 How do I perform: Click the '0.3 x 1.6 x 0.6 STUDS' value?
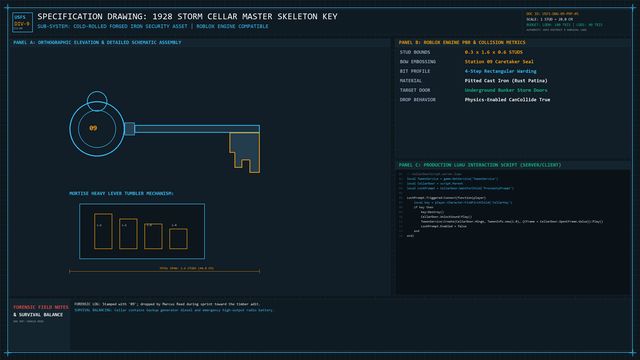click(493, 52)
